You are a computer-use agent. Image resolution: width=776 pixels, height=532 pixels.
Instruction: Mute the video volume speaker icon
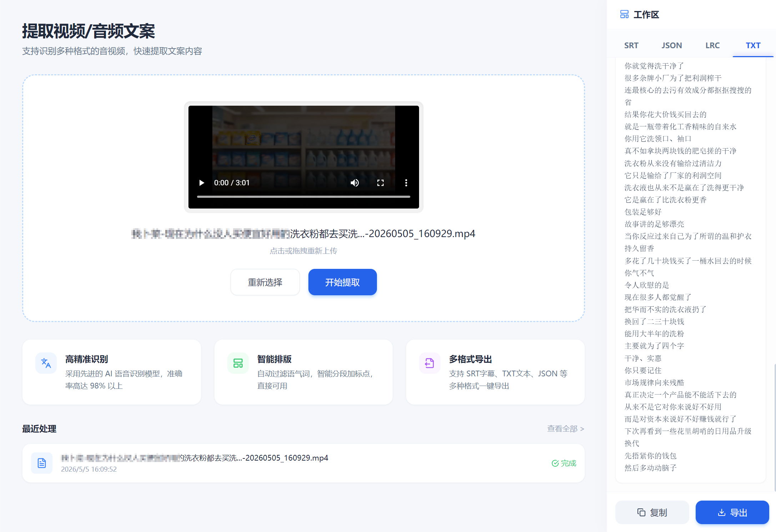(x=354, y=183)
